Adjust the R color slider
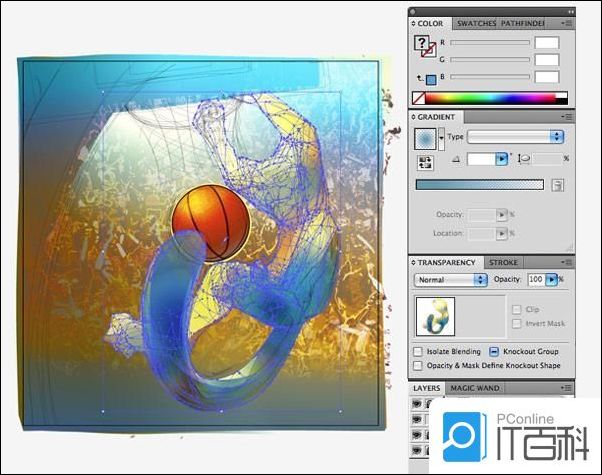The width and height of the screenshot is (602, 475). (490, 43)
